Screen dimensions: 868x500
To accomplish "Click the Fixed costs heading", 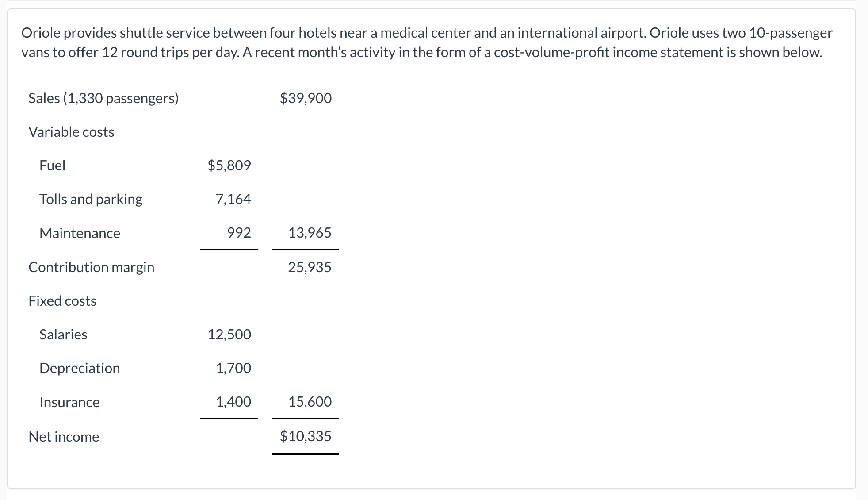I will 62,301.
